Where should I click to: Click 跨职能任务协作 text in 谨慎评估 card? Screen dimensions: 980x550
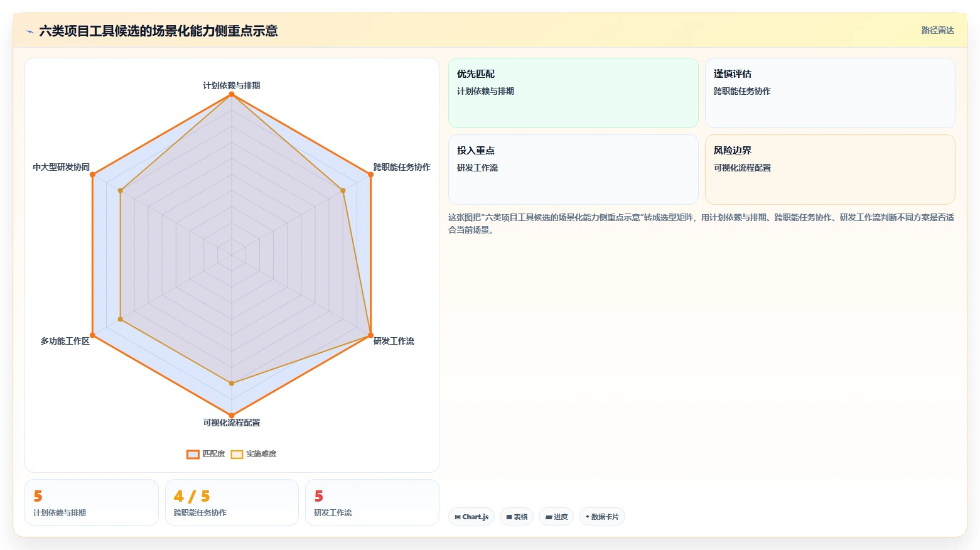[742, 91]
